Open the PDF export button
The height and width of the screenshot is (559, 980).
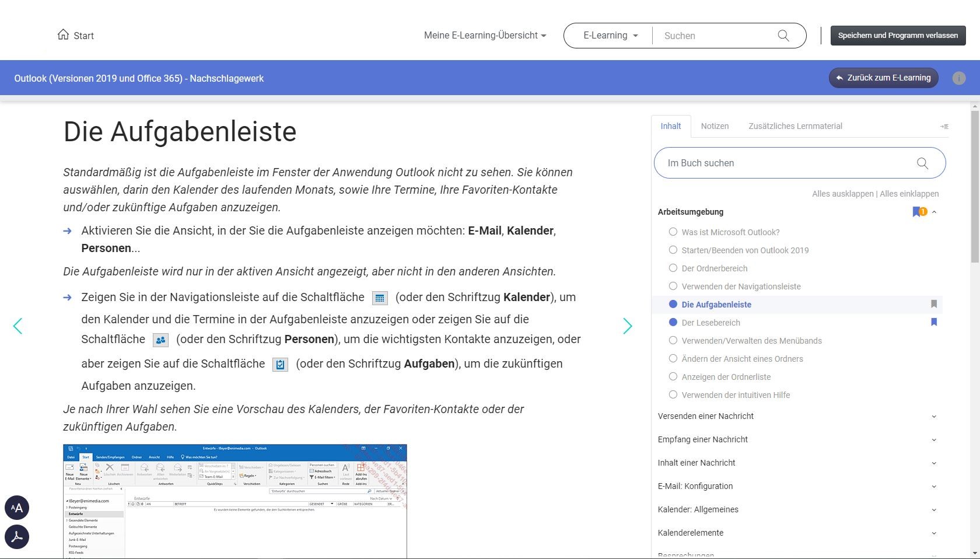click(x=17, y=537)
